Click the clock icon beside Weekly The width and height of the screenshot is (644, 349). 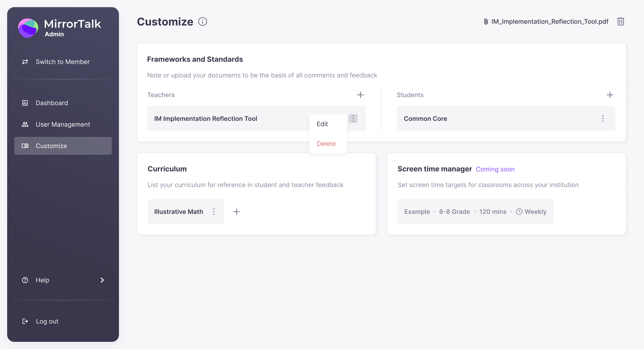(519, 212)
